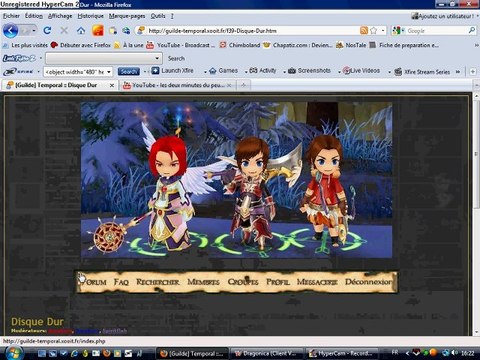Image resolution: width=480 pixels, height=360 pixels.
Task: Click Déconnexion in the parchment menu
Action: click(x=368, y=282)
